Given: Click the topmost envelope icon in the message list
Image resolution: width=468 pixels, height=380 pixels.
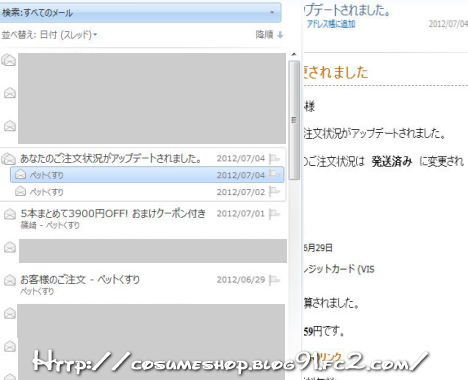Looking at the screenshot, I should tap(9, 60).
